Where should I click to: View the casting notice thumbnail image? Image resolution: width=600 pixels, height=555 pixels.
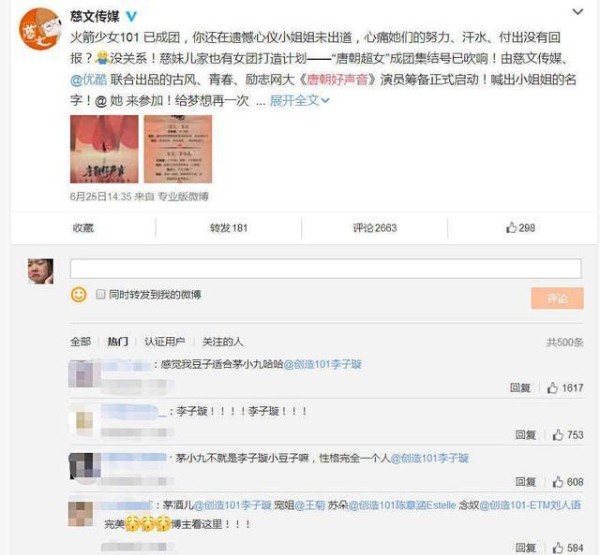[x=178, y=149]
